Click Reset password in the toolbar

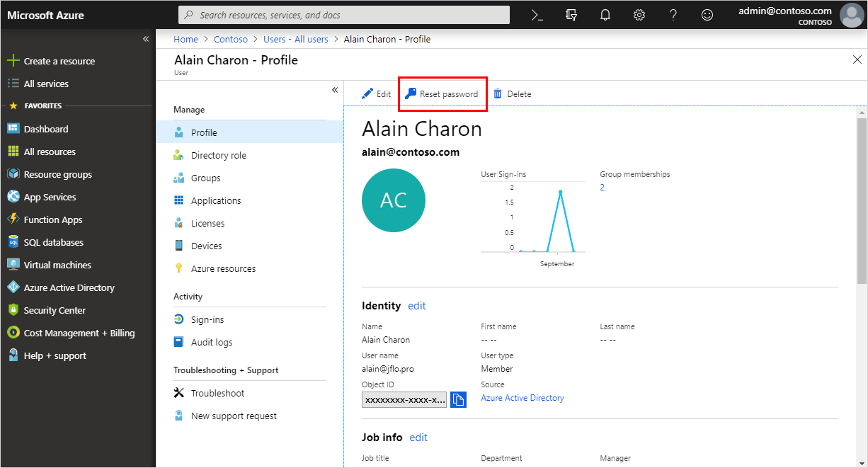coord(441,94)
